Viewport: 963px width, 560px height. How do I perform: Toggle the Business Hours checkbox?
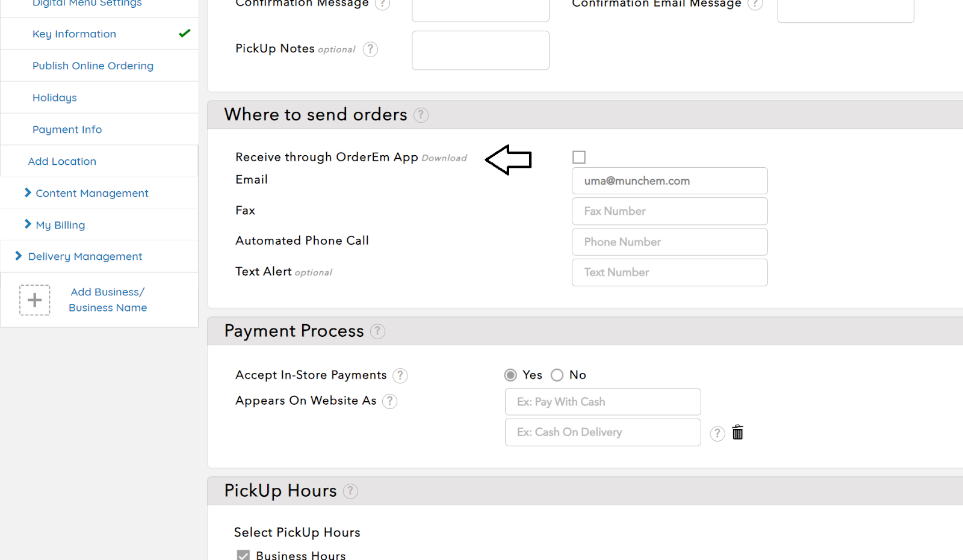[243, 555]
